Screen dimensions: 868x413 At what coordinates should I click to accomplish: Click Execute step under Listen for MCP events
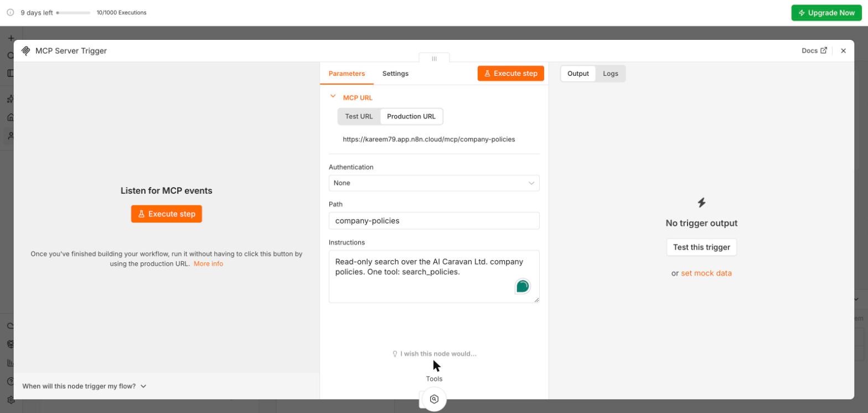pyautogui.click(x=167, y=214)
